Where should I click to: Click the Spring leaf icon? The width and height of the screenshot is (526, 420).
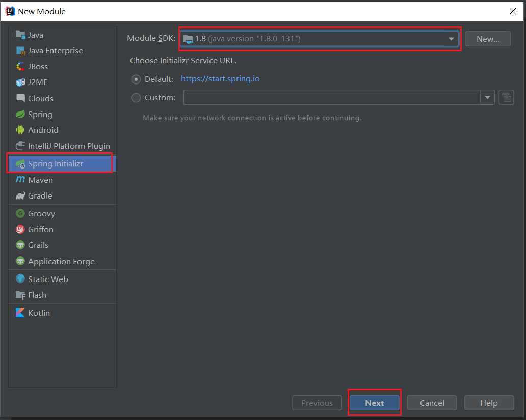pos(20,114)
